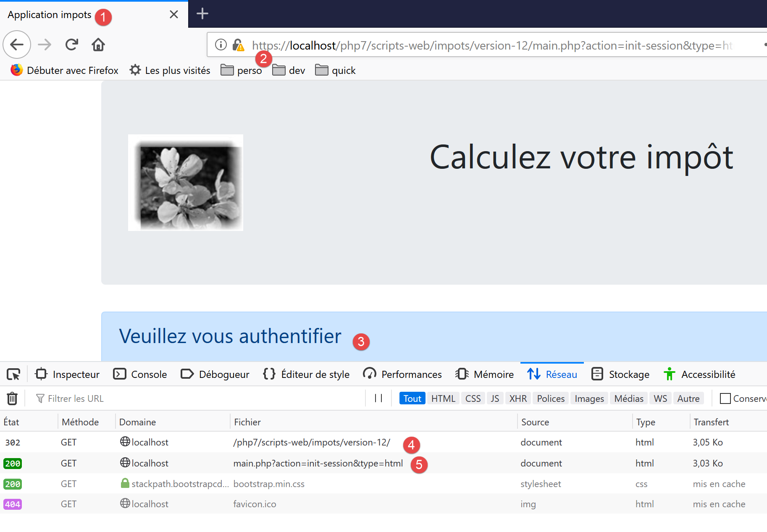The height and width of the screenshot is (532, 767).
Task: Toggle the Conserver logs checkbox
Action: pyautogui.click(x=725, y=398)
